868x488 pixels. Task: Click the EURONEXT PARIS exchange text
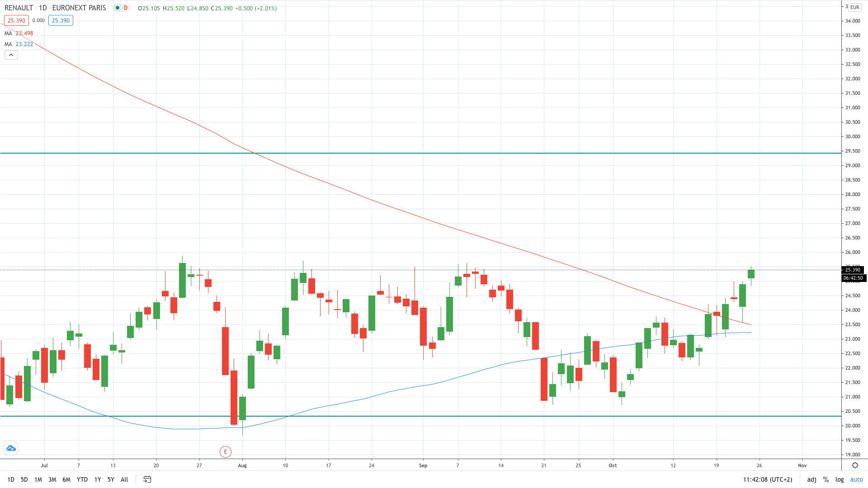pos(79,8)
